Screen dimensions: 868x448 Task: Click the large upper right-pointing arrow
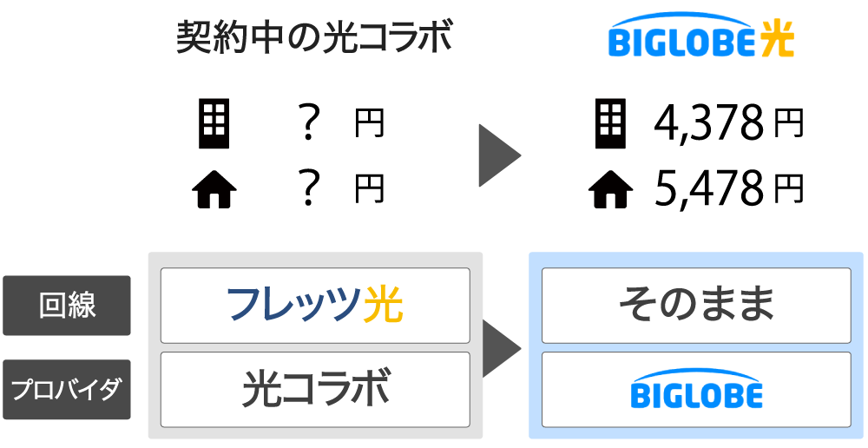click(498, 155)
